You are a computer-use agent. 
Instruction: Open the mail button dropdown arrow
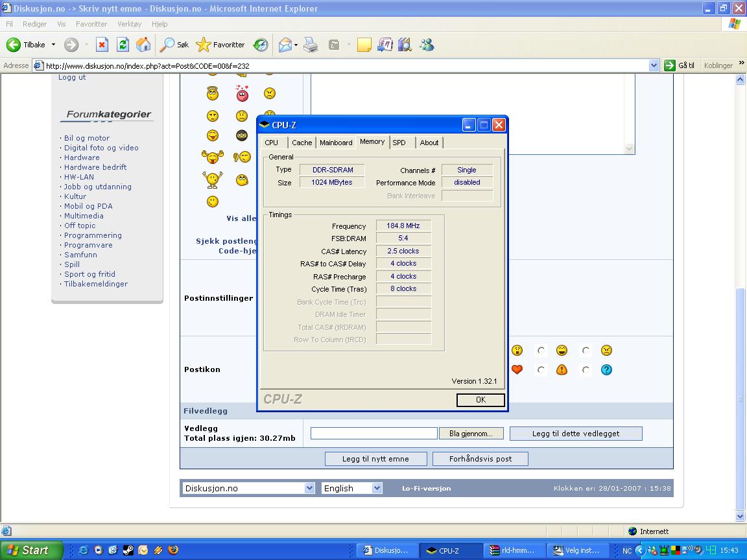296,45
